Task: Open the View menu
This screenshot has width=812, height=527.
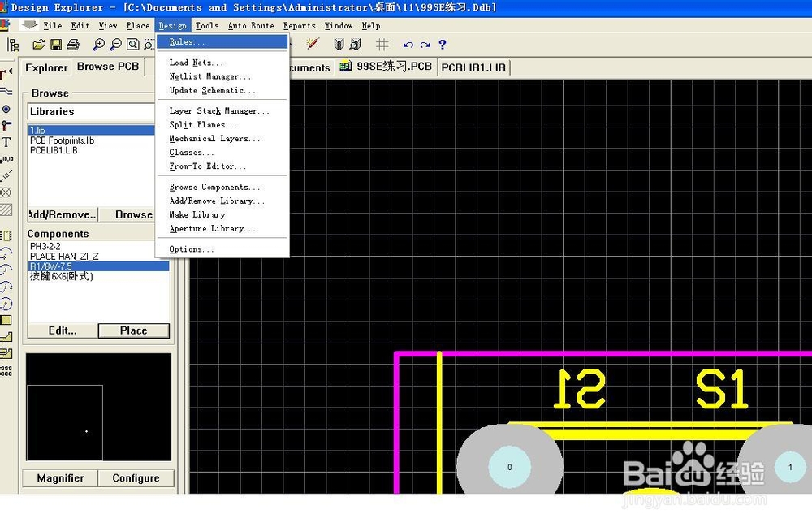Action: coord(108,25)
